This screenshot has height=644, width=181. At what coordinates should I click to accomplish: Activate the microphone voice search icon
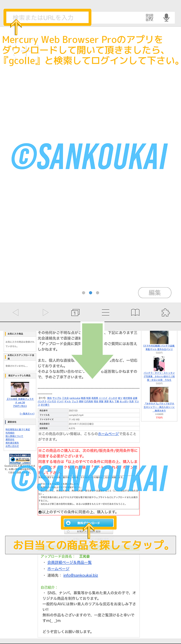(166, 17)
